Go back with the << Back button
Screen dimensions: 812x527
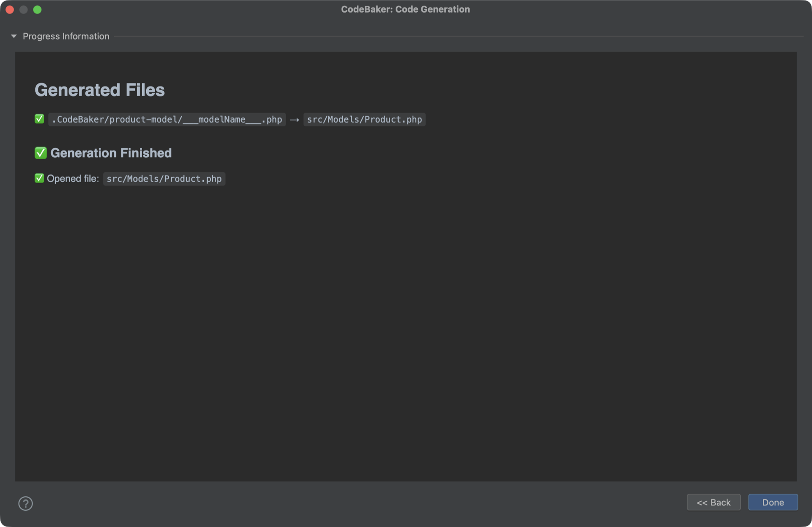[714, 502]
